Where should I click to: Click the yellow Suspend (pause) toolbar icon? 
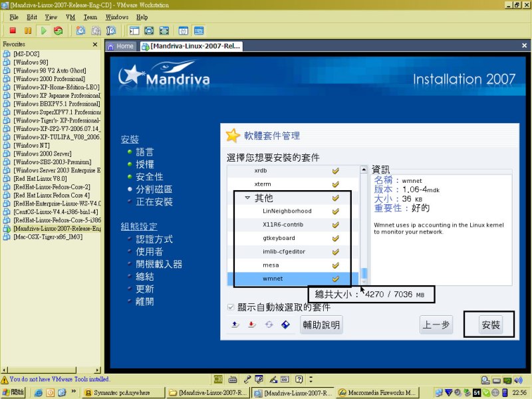pos(28,31)
